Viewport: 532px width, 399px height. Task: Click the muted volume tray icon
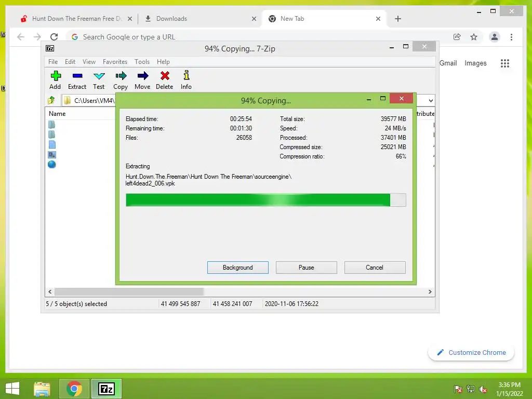[x=483, y=389]
